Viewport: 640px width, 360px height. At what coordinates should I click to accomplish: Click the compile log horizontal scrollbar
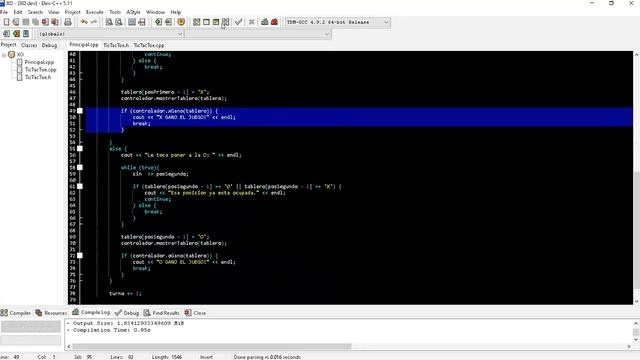(211, 346)
